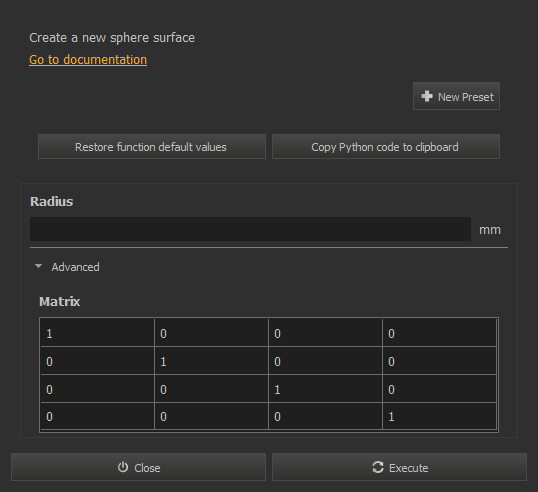This screenshot has height=492, width=538.
Task: Click the power icon on Close button
Action: click(123, 467)
